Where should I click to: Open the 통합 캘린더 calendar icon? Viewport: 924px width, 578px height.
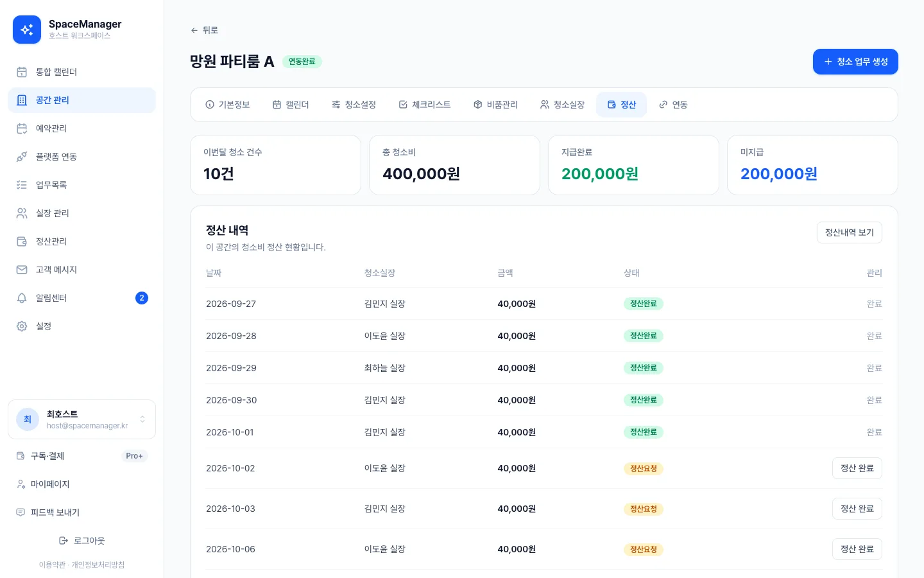(22, 72)
